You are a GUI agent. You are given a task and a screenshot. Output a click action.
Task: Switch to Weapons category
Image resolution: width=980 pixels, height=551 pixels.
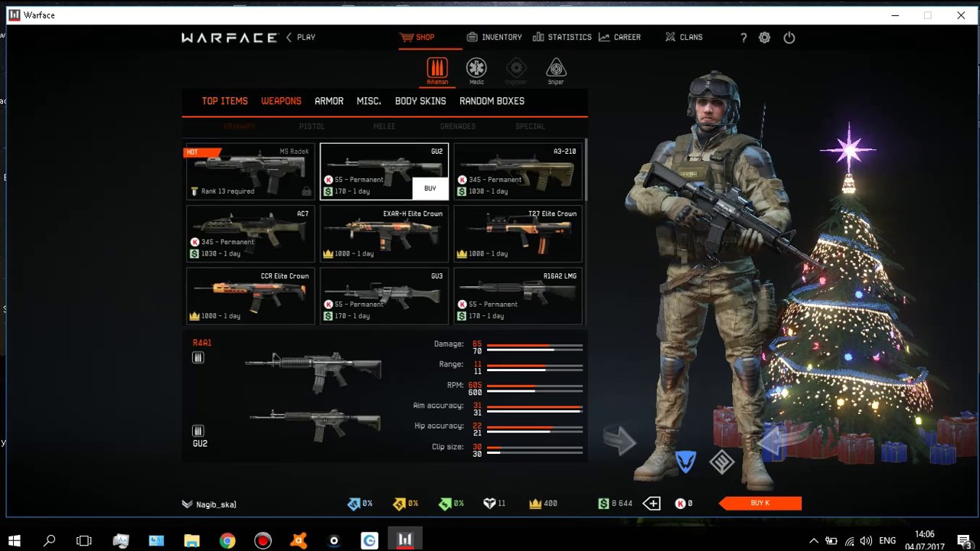click(281, 101)
